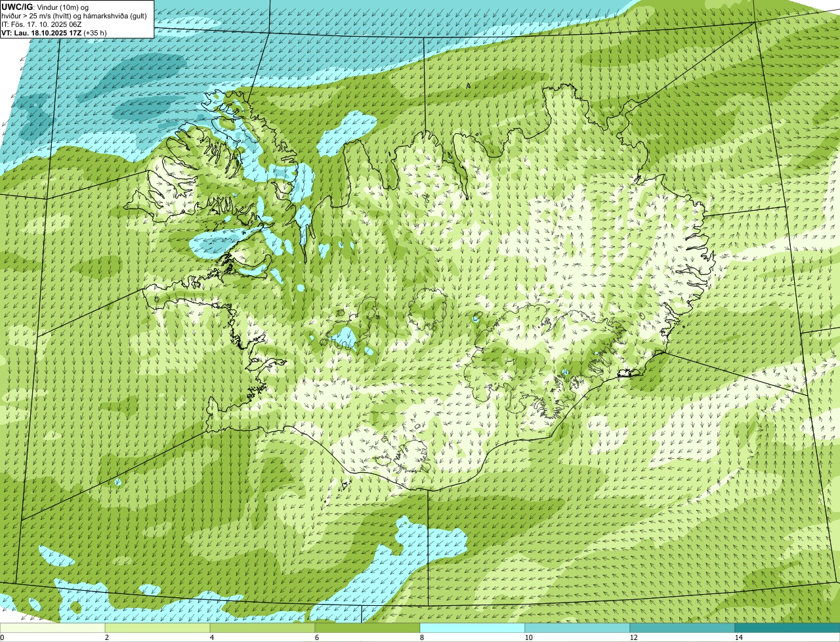
Task: Click the "VT: Lau. 18.10.2025 17Z" valid time
Action: [x=42, y=33]
